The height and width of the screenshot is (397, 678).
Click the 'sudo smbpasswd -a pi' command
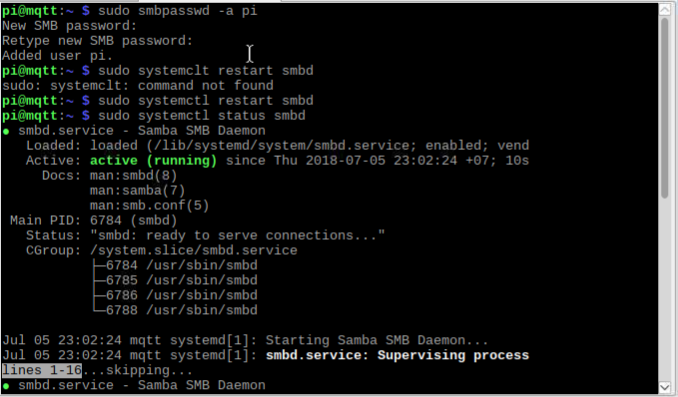tap(178, 11)
